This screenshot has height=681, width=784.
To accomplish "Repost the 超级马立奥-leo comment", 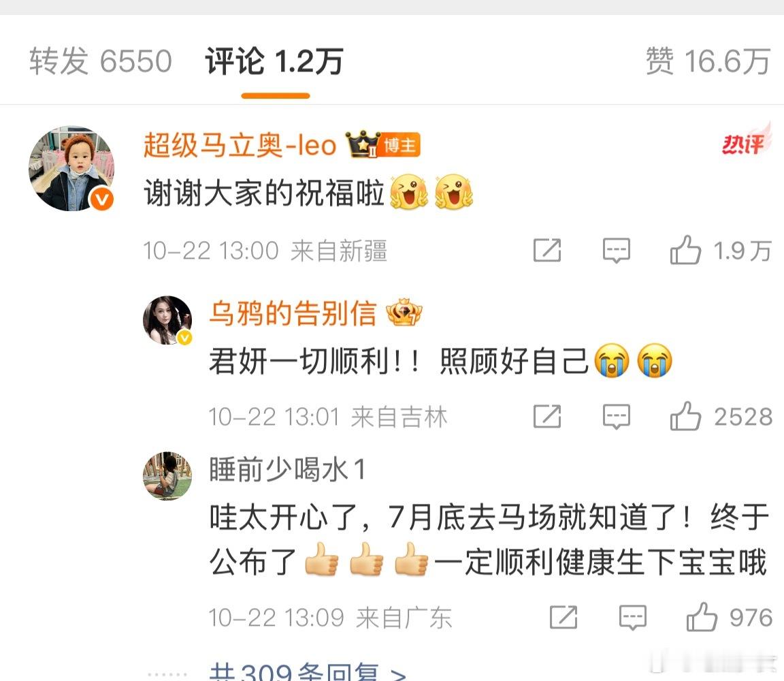I will point(547,250).
